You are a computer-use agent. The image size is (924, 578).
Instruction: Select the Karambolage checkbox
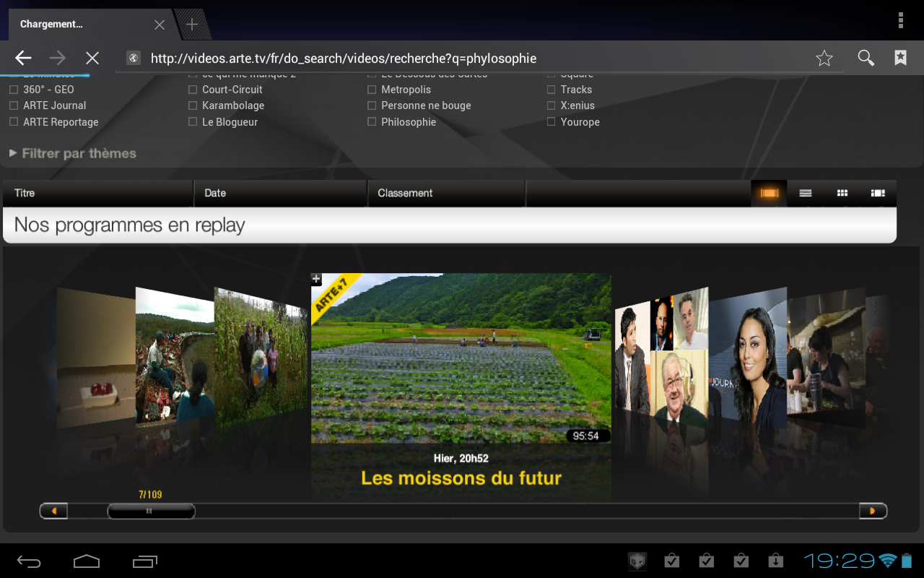(x=193, y=105)
